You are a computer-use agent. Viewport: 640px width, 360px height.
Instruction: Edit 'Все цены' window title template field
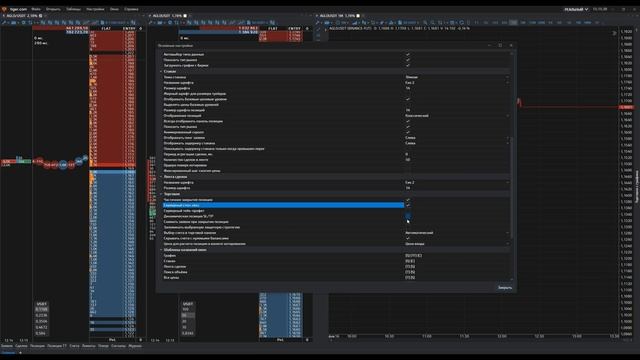pyautogui.click(x=457, y=278)
